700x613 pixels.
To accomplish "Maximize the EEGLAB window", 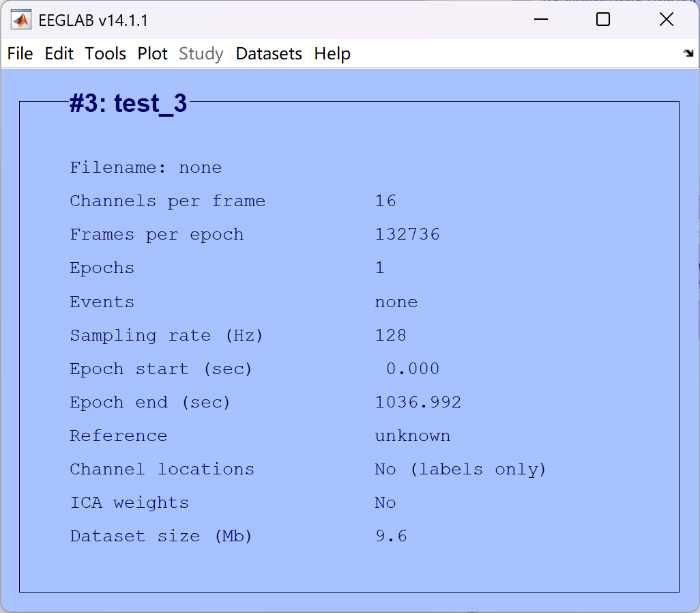I will [603, 20].
